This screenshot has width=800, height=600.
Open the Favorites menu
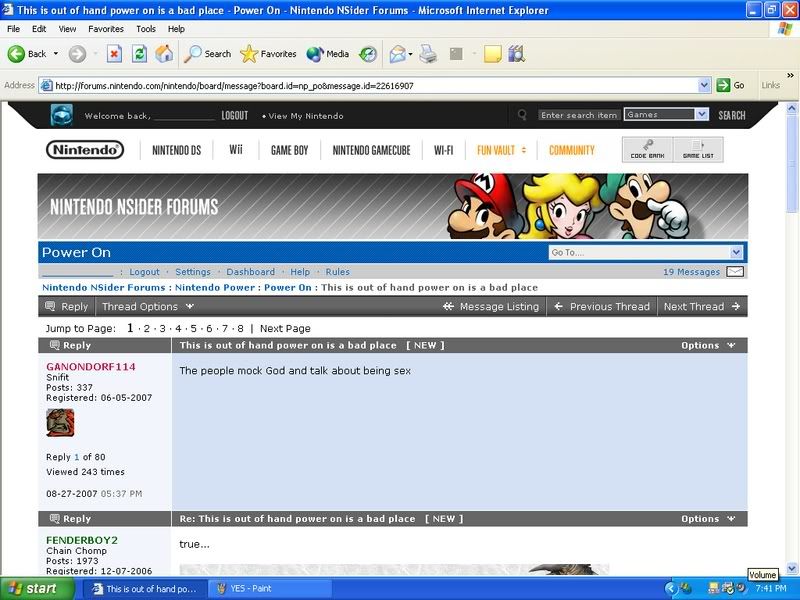106,29
